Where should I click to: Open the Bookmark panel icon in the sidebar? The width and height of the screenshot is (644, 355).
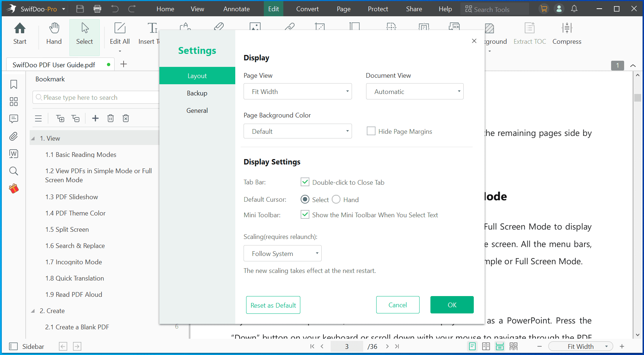(14, 84)
